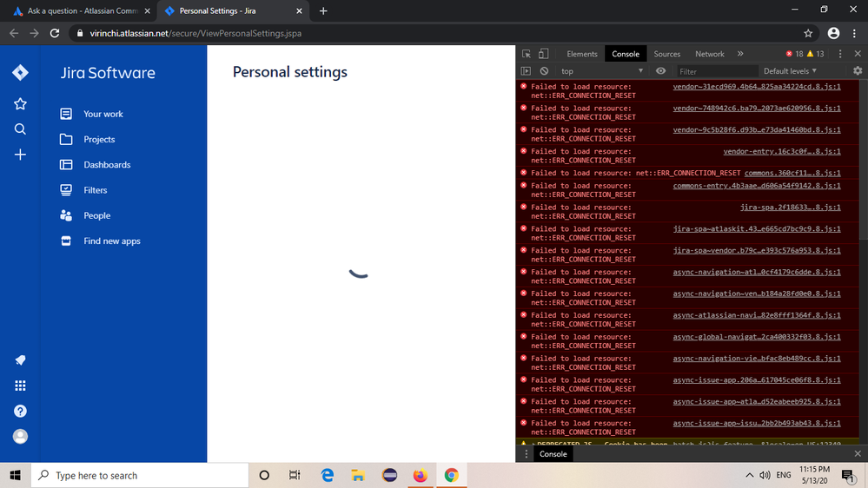The width and height of the screenshot is (868, 488).
Task: Close the bottom console drawer
Action: point(858,453)
